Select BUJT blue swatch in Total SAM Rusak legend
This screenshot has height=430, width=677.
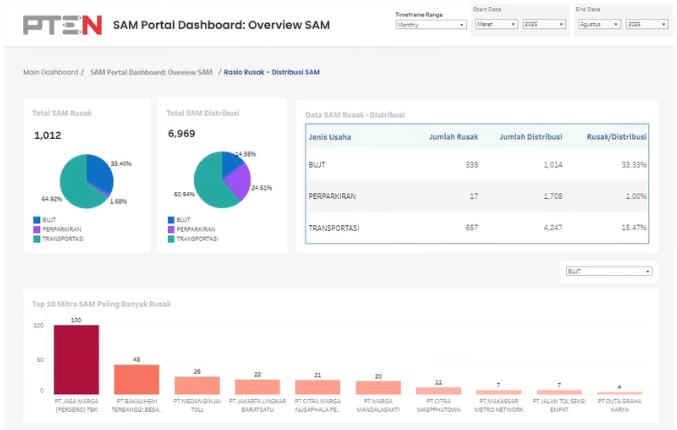(x=37, y=220)
